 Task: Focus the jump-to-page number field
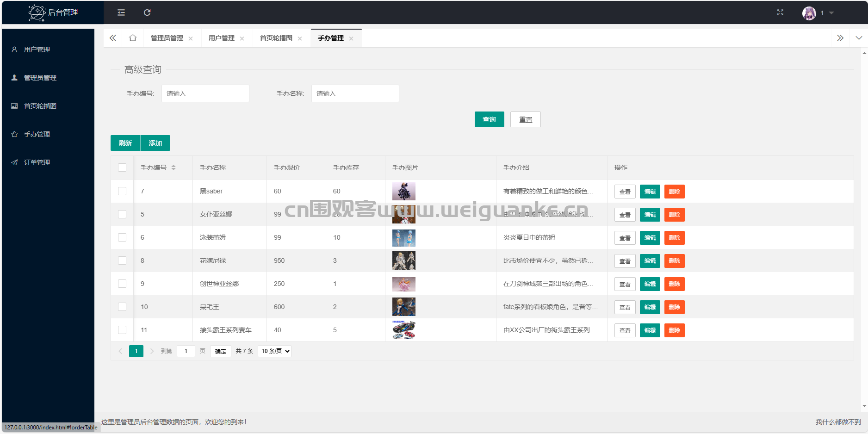point(186,351)
